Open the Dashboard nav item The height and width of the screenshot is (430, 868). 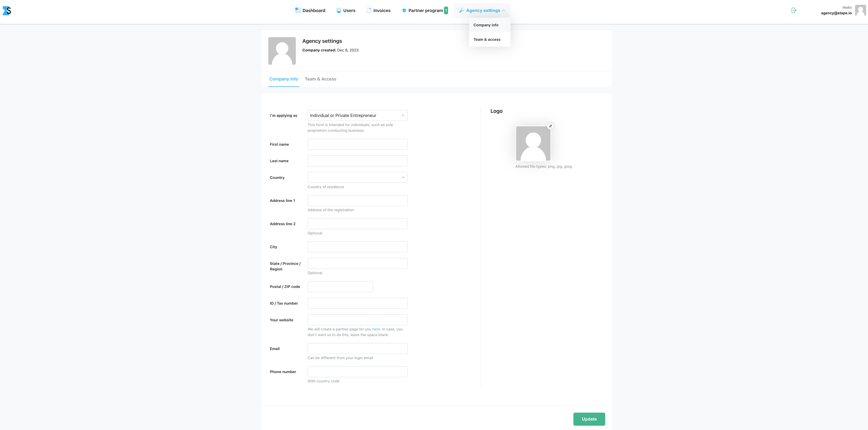(x=310, y=10)
